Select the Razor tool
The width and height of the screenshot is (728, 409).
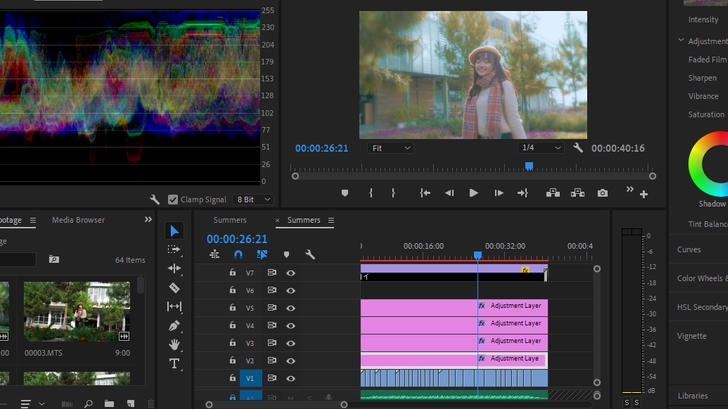click(174, 287)
